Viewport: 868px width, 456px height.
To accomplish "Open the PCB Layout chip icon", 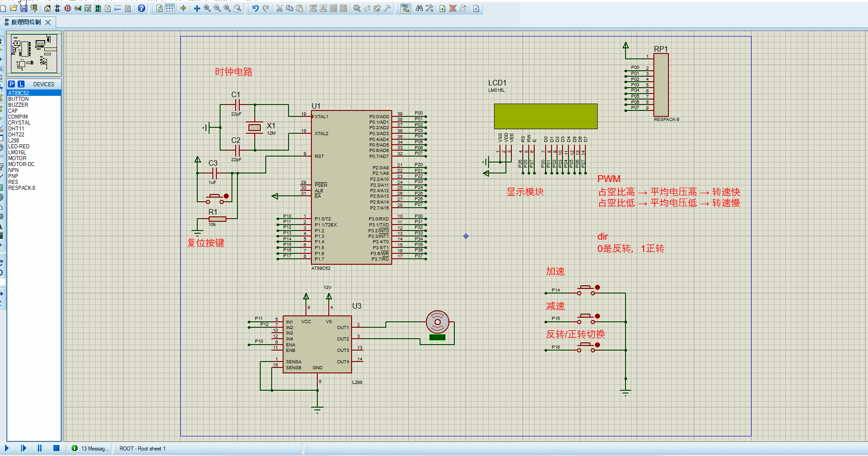I will coord(68,8).
